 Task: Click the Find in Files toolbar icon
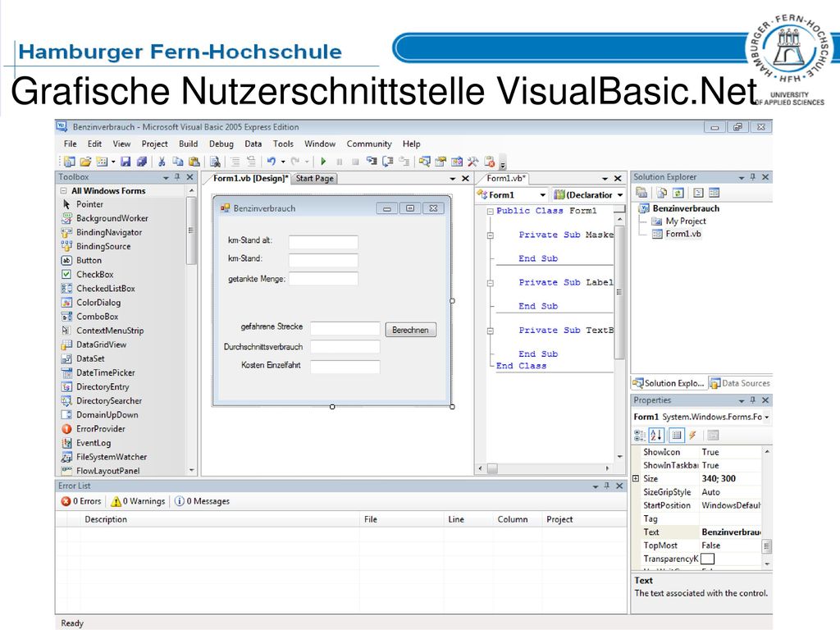click(215, 162)
